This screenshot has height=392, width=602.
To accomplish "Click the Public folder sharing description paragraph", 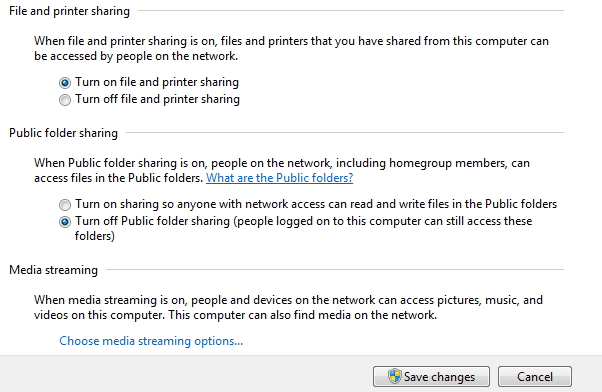I will 282,170.
